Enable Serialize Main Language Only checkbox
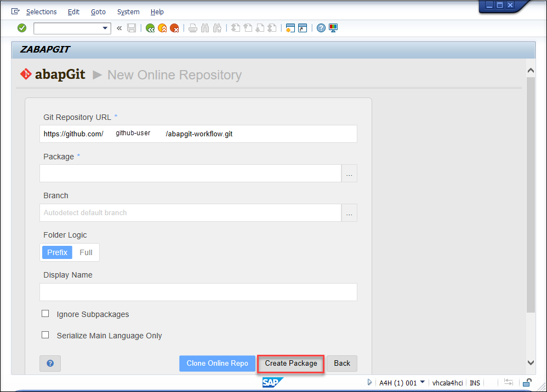The image size is (547, 392). click(45, 335)
